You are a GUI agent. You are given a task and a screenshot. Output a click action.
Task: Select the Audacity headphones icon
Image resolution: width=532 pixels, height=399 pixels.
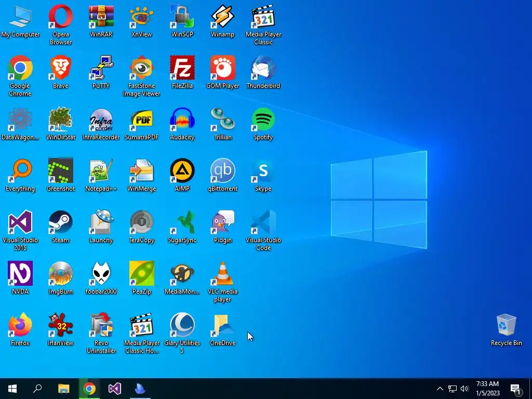pos(182,124)
